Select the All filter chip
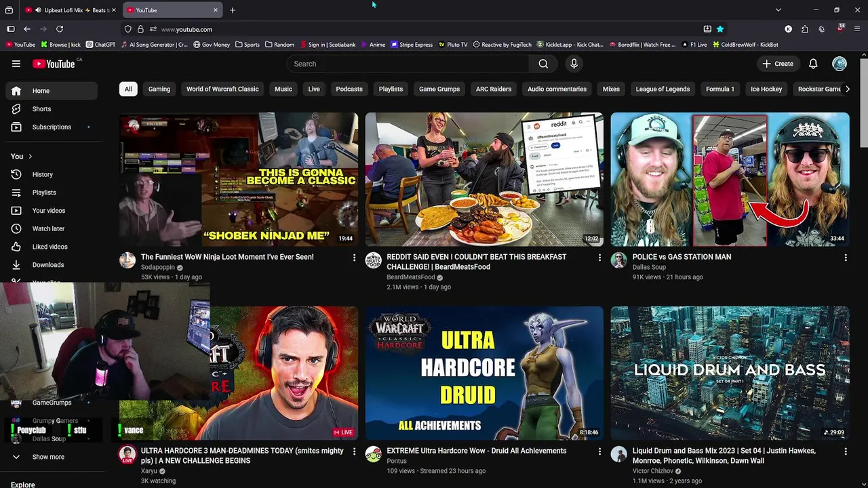 (128, 89)
